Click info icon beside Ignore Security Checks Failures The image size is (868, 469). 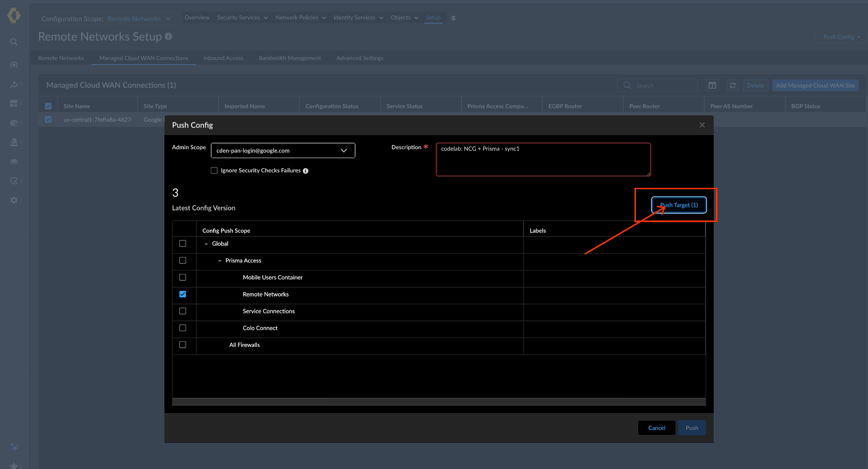tap(306, 171)
